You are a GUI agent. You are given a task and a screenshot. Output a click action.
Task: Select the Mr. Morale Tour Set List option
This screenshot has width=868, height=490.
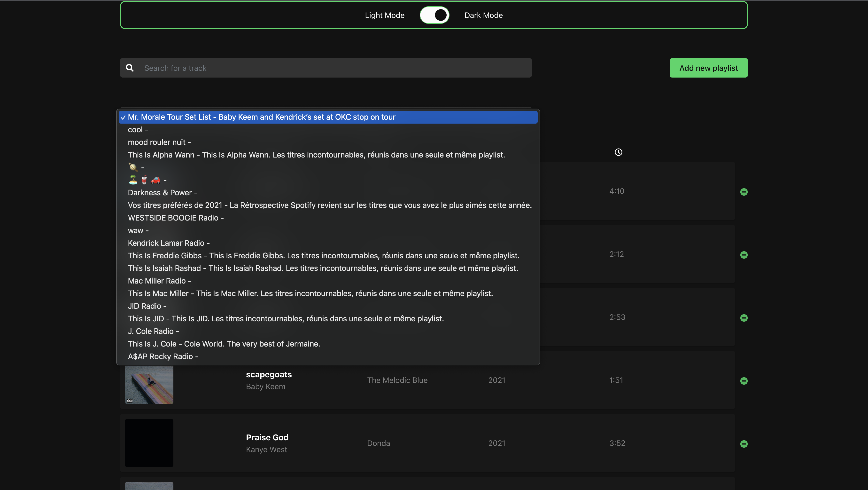coord(261,117)
